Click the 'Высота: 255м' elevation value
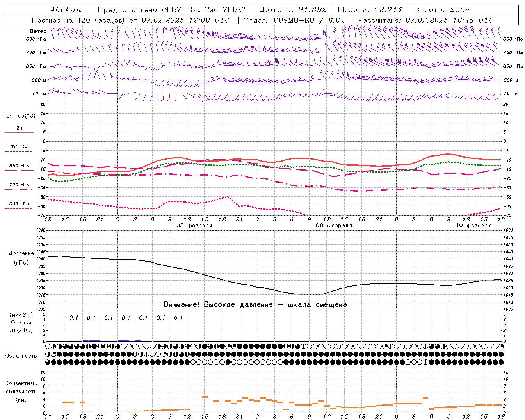 coord(442,10)
